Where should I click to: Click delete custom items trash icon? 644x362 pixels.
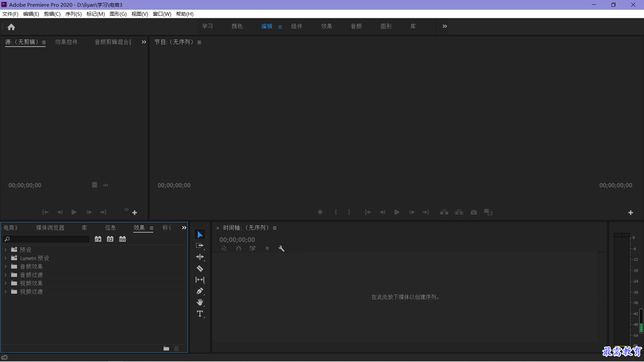pos(176,349)
